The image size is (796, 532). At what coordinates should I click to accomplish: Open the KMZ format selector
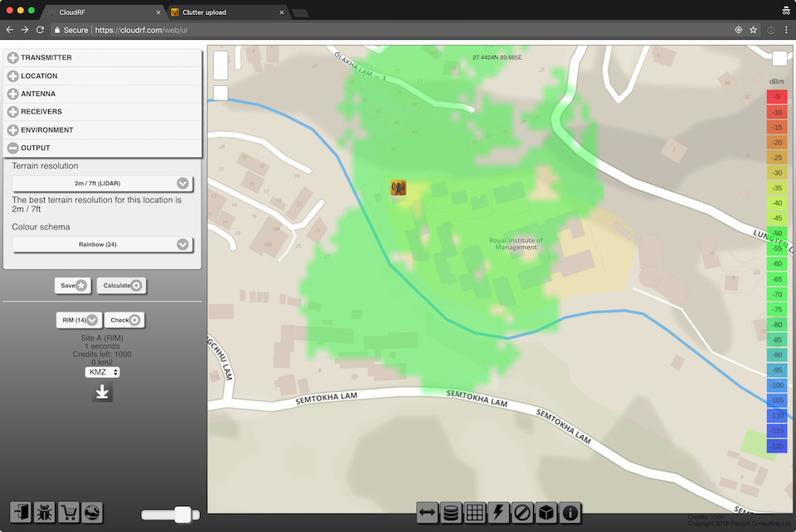point(102,372)
